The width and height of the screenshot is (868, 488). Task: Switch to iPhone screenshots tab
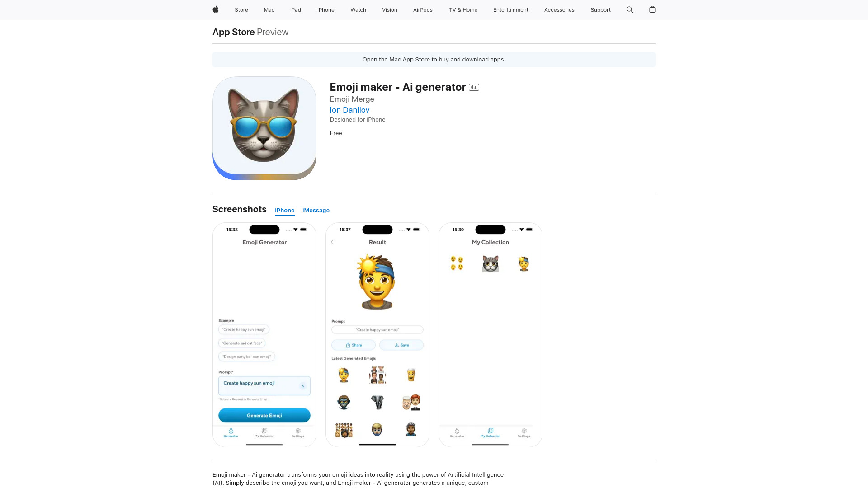click(x=284, y=210)
